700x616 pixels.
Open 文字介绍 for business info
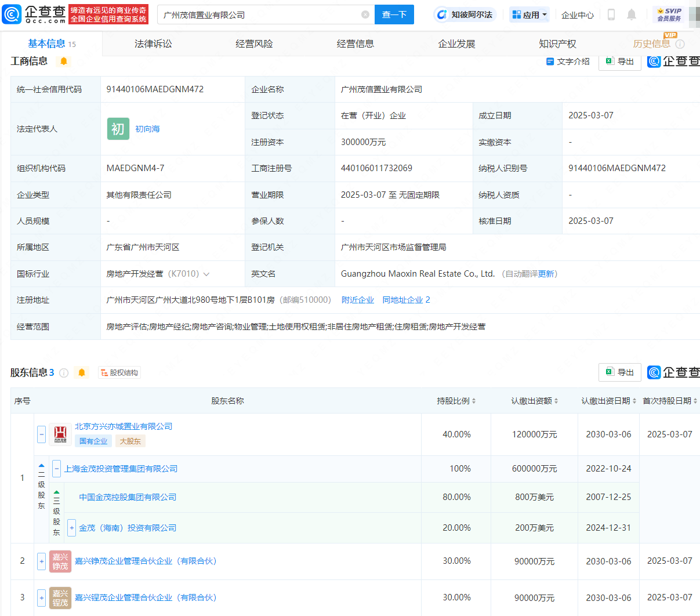click(568, 61)
